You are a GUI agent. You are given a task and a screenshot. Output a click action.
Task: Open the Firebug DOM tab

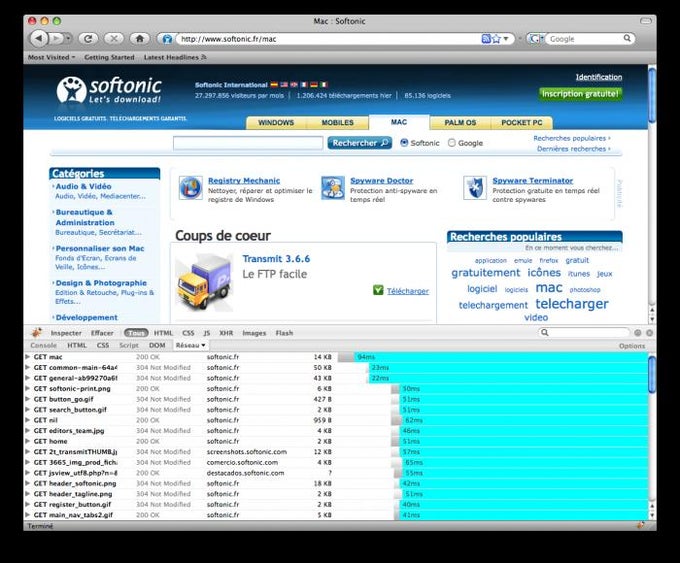pyautogui.click(x=157, y=345)
